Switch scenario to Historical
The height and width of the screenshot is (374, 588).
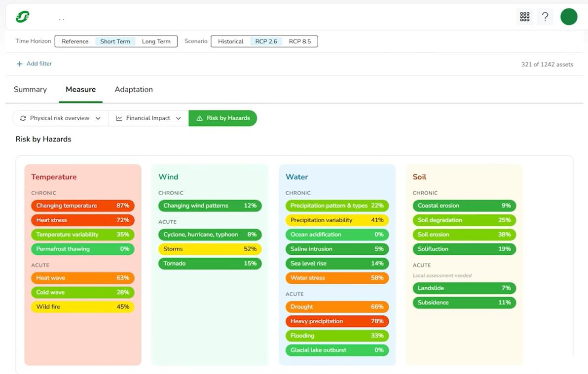230,41
